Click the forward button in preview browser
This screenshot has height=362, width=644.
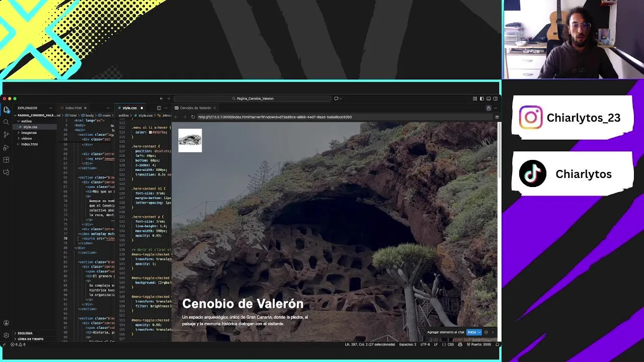tap(184, 117)
